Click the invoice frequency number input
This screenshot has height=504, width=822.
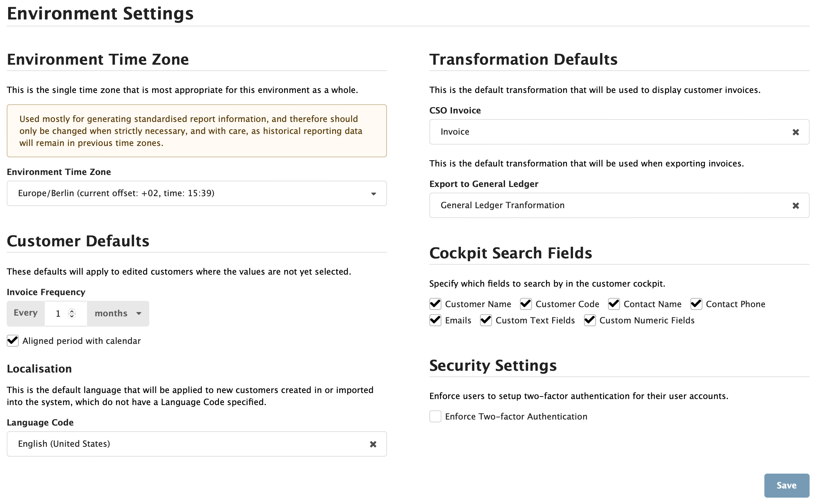click(58, 313)
